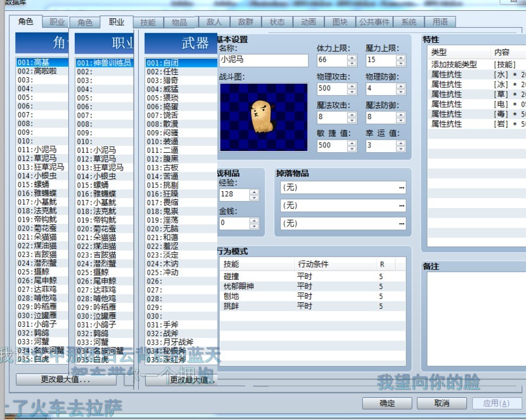The image size is (526, 420).
Task: Select weapon 033:月牙战斧
Action: [181, 342]
